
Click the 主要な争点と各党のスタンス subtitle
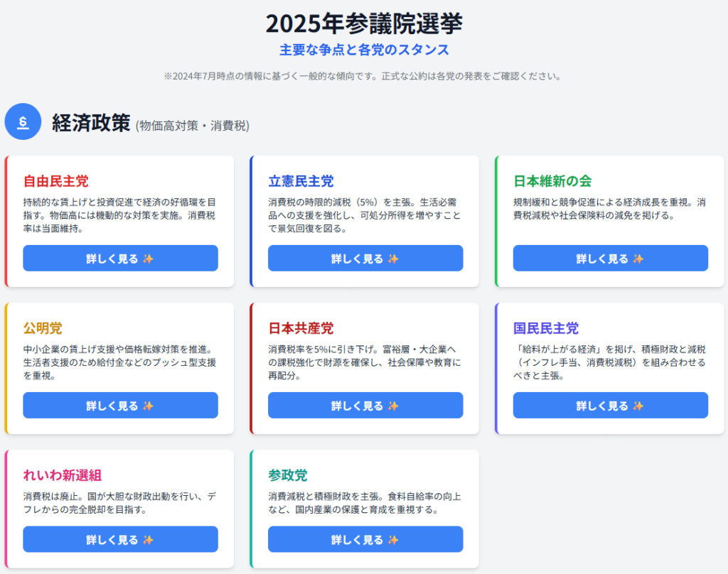364,50
